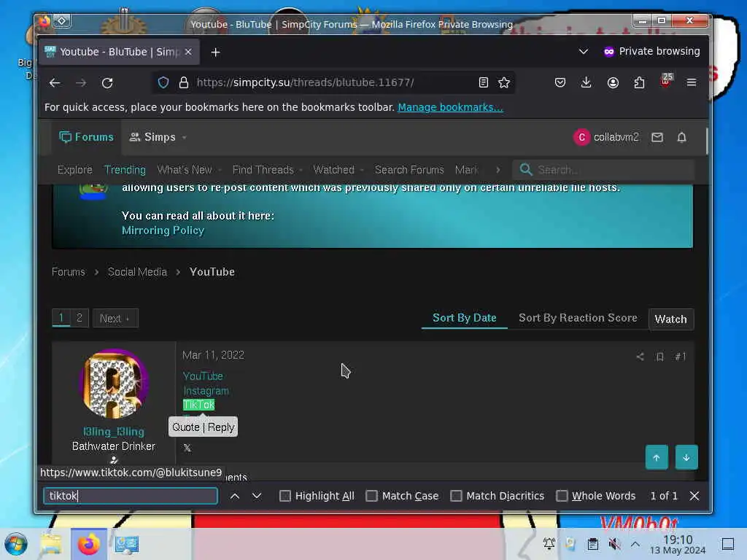The height and width of the screenshot is (560, 747).
Task: Open Pocket save icon
Action: point(560,82)
